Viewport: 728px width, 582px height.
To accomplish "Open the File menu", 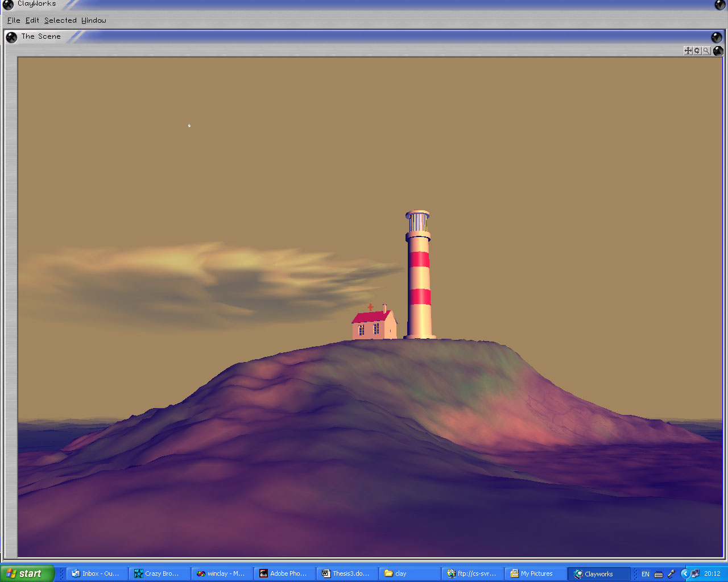I will [x=14, y=20].
